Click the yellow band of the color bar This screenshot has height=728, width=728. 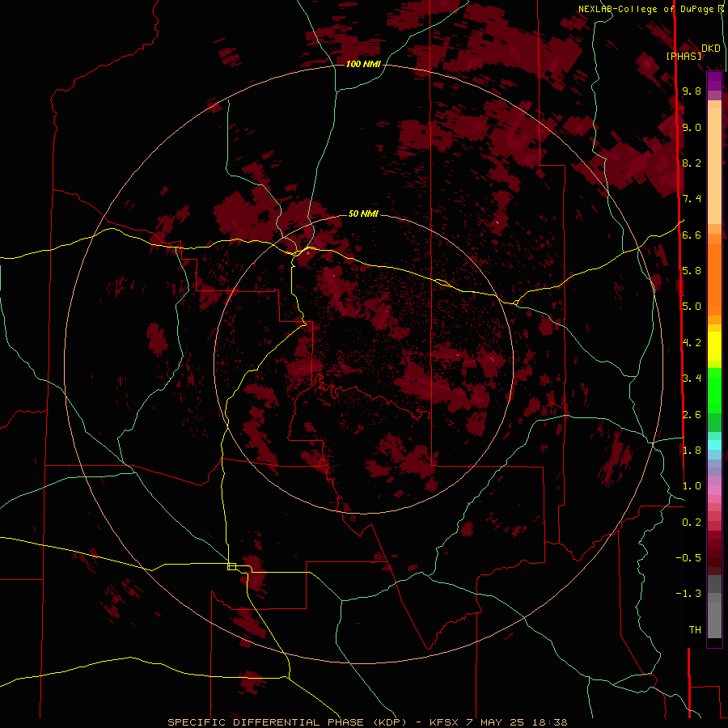pyautogui.click(x=714, y=346)
